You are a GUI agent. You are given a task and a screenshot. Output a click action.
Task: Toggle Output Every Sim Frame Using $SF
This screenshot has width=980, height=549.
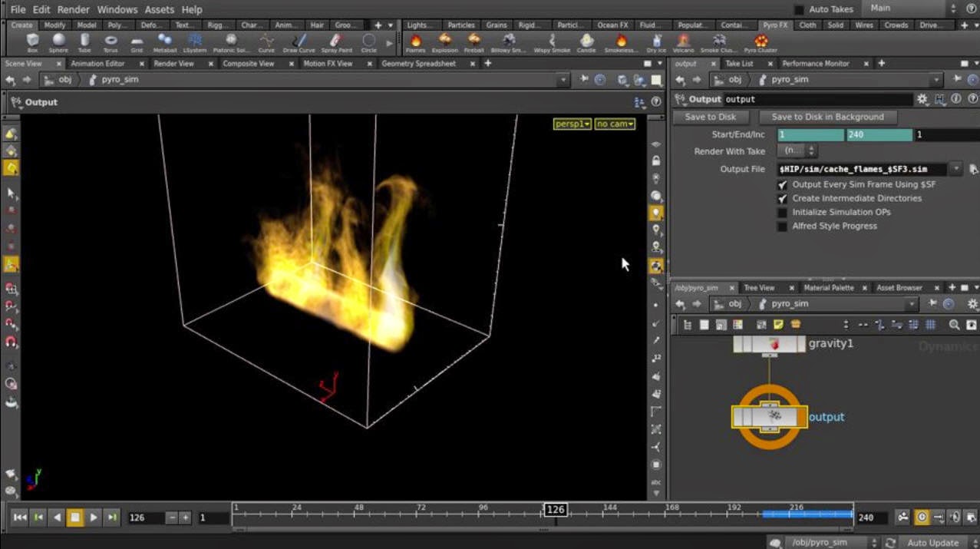point(782,185)
